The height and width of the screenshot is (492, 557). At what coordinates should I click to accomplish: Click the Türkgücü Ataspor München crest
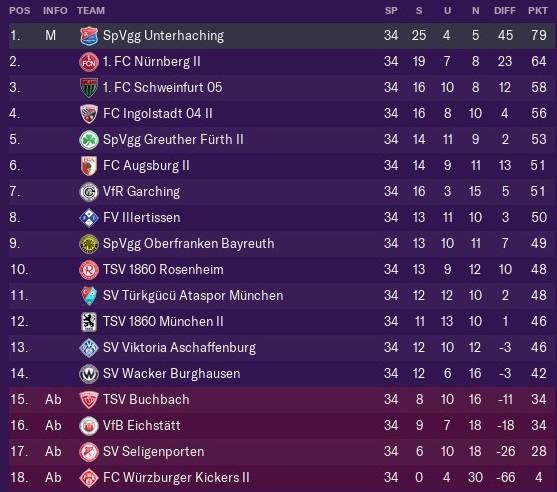pos(89,296)
